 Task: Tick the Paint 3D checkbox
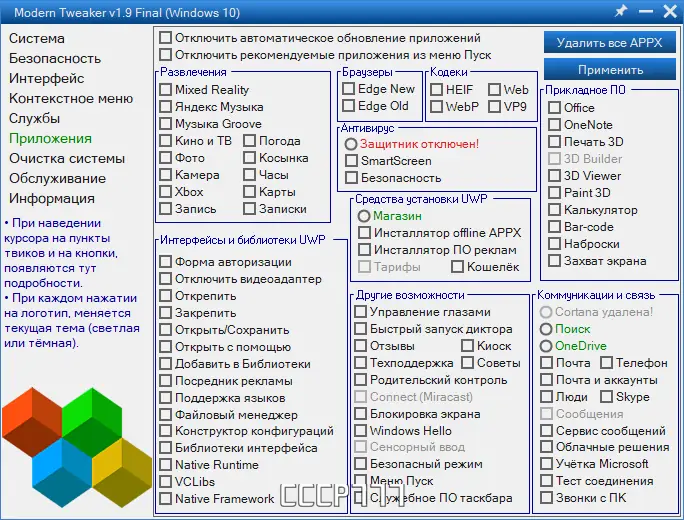click(x=554, y=192)
